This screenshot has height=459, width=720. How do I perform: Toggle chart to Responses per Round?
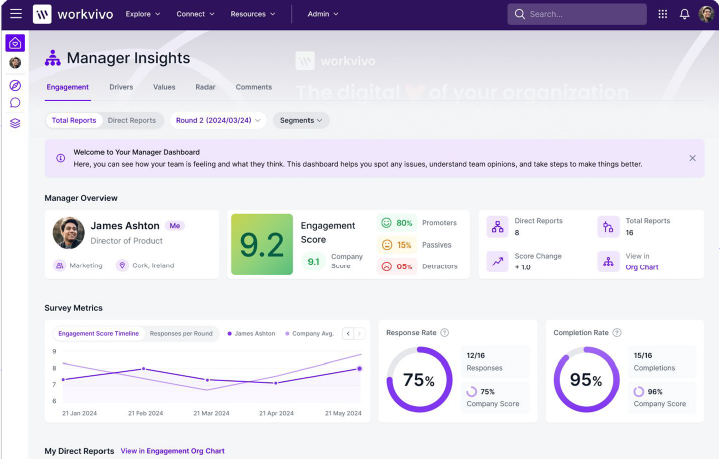[181, 333]
